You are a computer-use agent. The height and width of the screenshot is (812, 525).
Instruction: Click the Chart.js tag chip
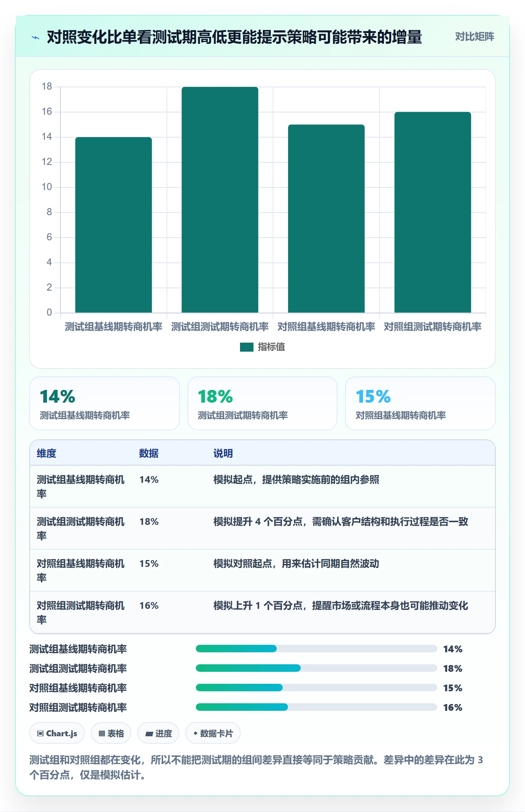click(57, 733)
